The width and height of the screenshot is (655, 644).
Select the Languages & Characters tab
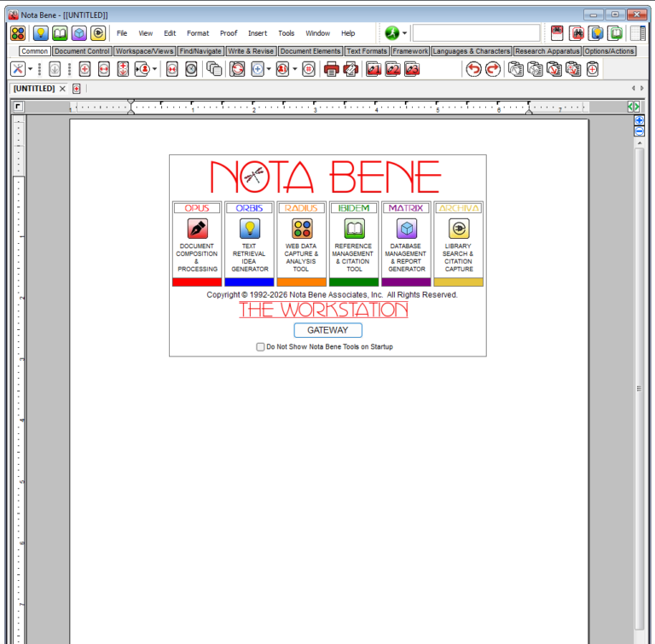coord(471,51)
